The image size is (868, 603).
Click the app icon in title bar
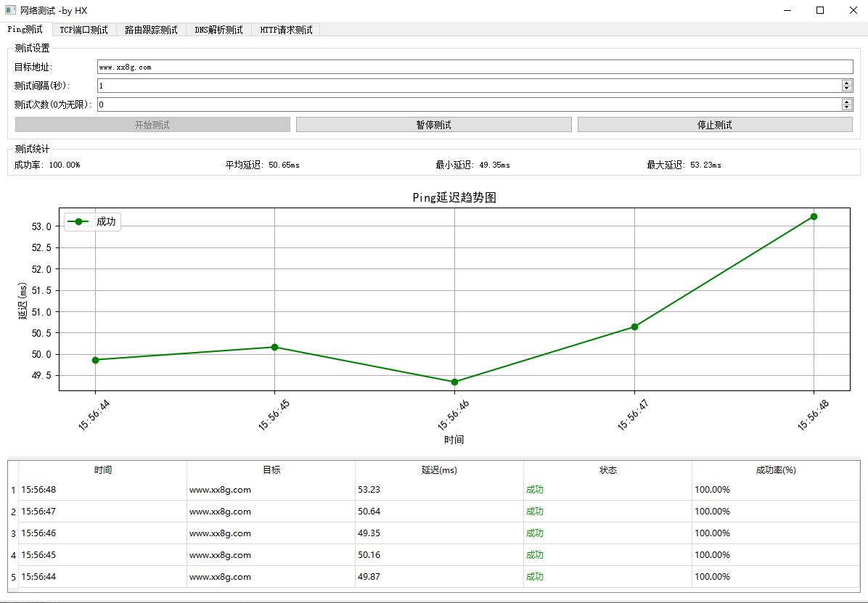coord(10,10)
